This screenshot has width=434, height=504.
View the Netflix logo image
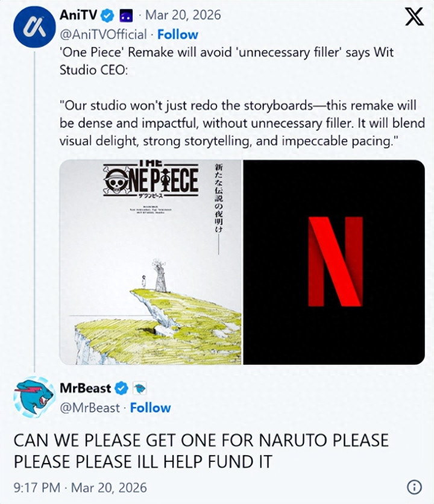click(334, 262)
